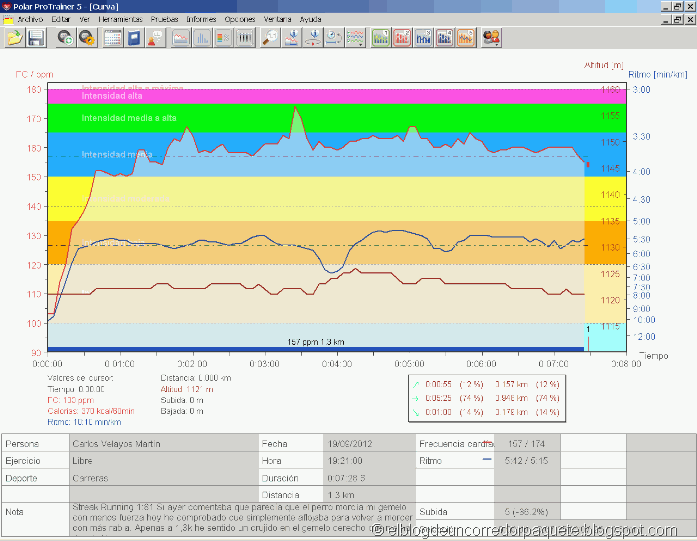Open the Archivo menu
The height and width of the screenshot is (541, 697).
[x=30, y=20]
